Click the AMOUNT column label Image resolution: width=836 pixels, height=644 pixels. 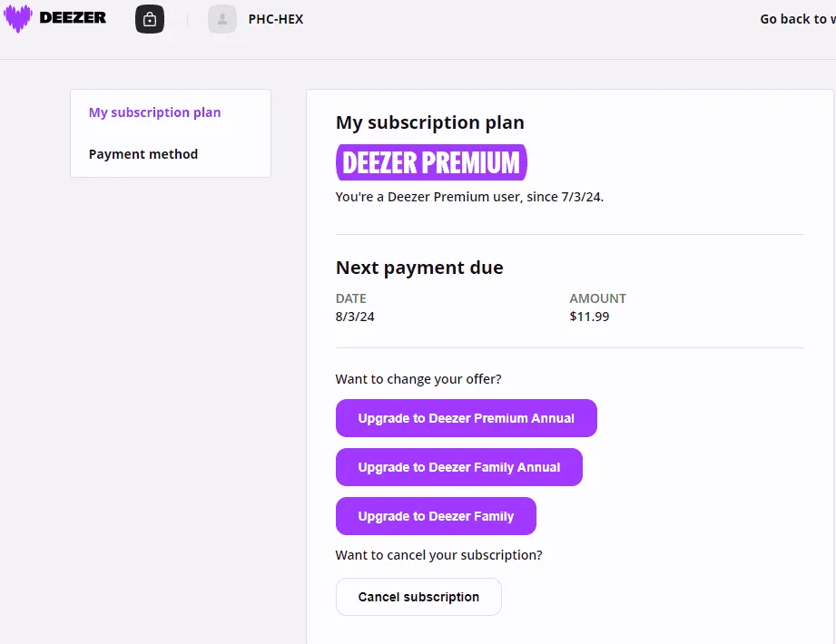(x=597, y=298)
